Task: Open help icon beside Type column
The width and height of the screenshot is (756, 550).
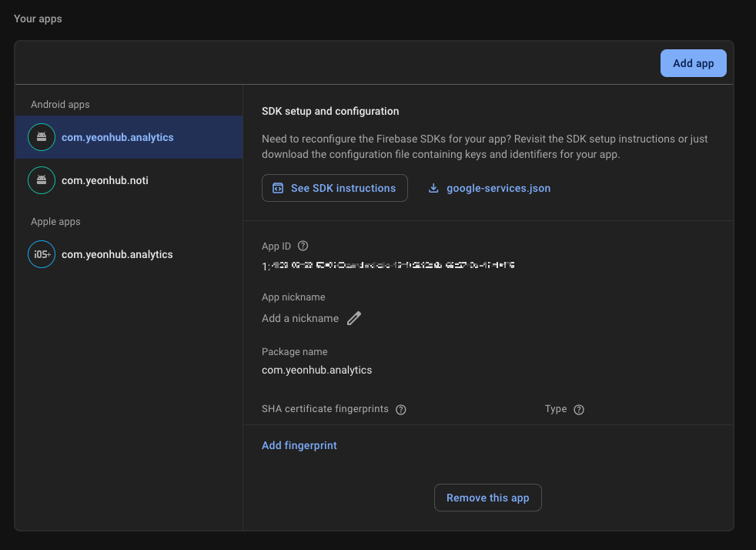Action: click(x=579, y=410)
